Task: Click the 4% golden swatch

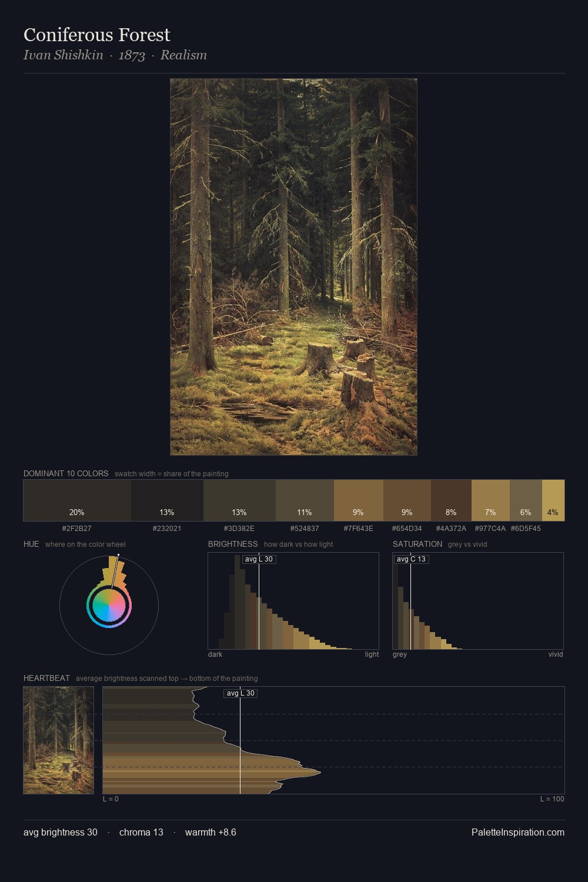Action: pos(553,500)
